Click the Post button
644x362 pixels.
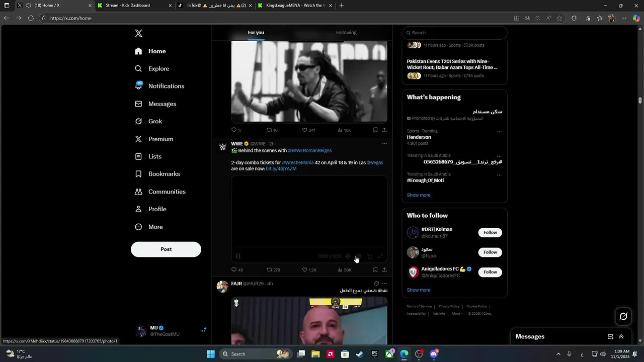[166, 249]
